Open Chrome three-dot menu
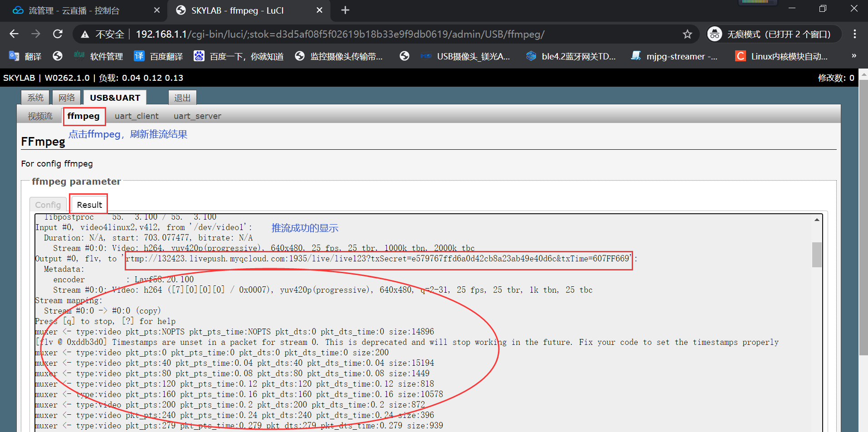The image size is (868, 432). coord(854,34)
